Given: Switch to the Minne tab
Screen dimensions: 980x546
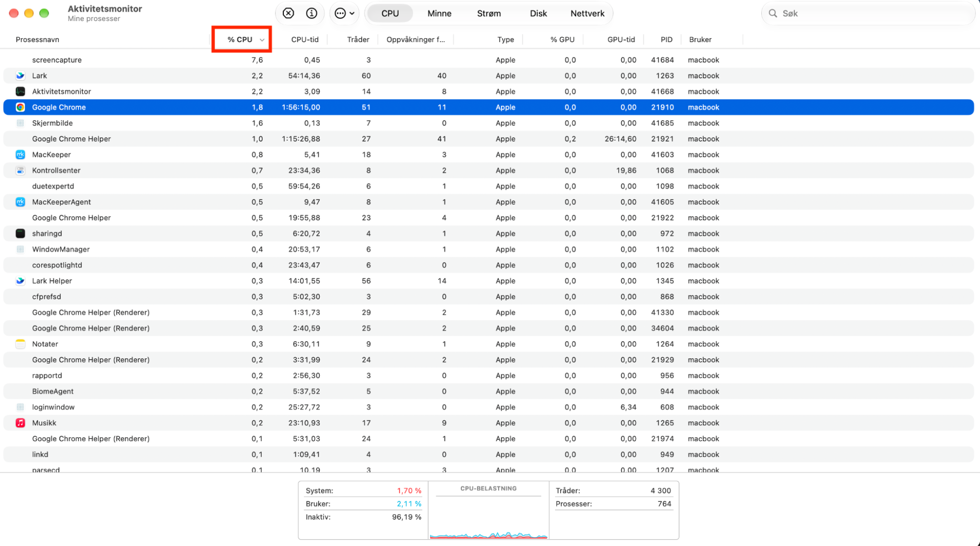Looking at the screenshot, I should [439, 13].
